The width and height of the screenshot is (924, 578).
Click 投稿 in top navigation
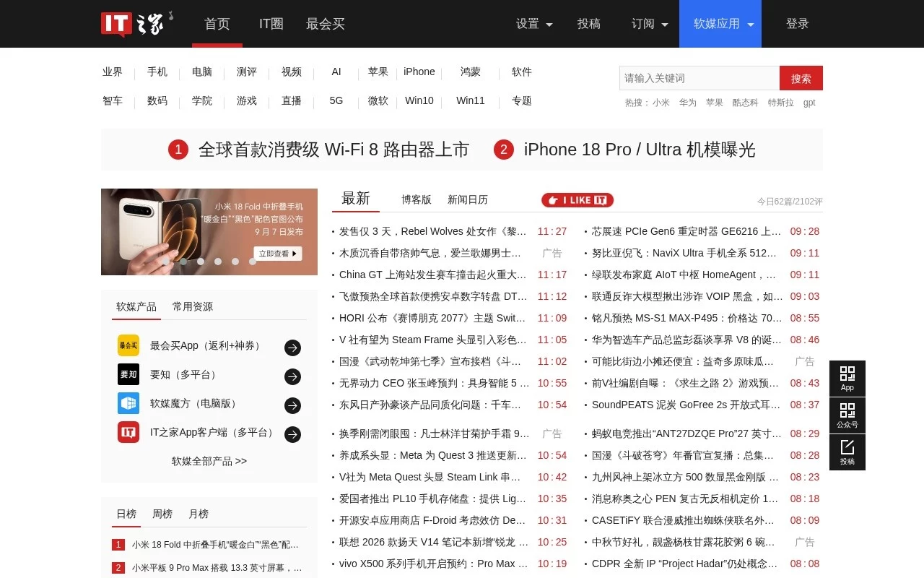click(x=589, y=24)
